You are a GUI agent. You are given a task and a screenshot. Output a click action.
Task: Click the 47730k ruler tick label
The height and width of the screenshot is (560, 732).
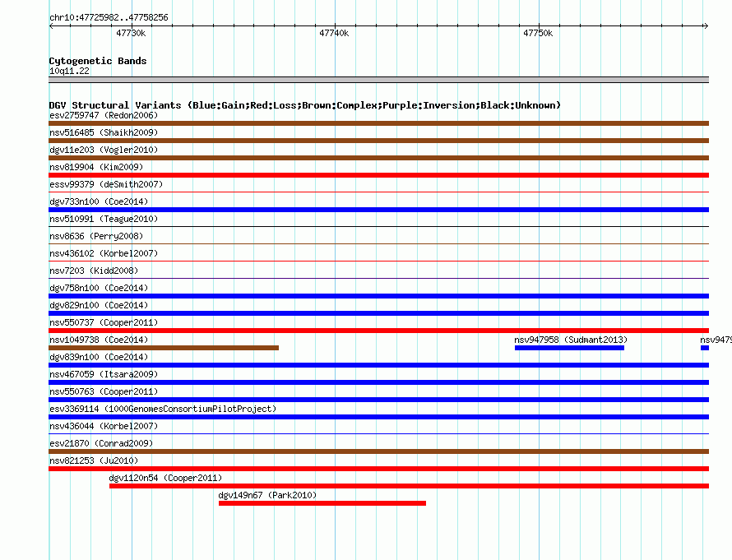point(131,33)
